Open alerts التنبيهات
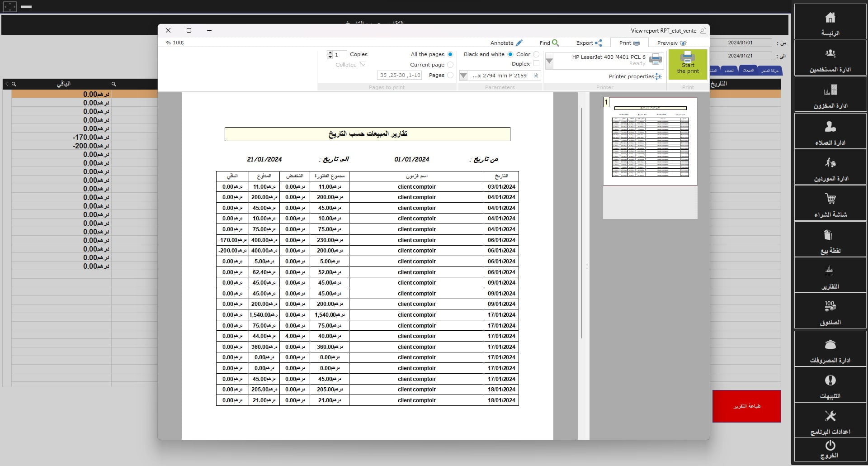The width and height of the screenshot is (868, 466). tap(830, 385)
